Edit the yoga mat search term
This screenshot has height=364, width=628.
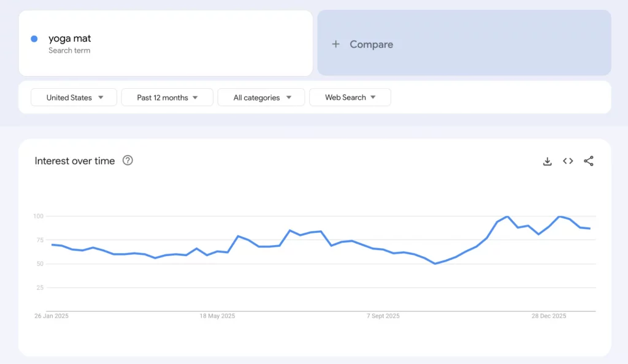[70, 39]
